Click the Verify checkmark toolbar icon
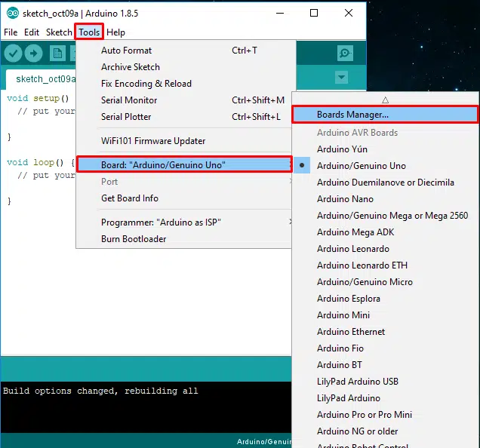The width and height of the screenshot is (480, 448). click(13, 54)
